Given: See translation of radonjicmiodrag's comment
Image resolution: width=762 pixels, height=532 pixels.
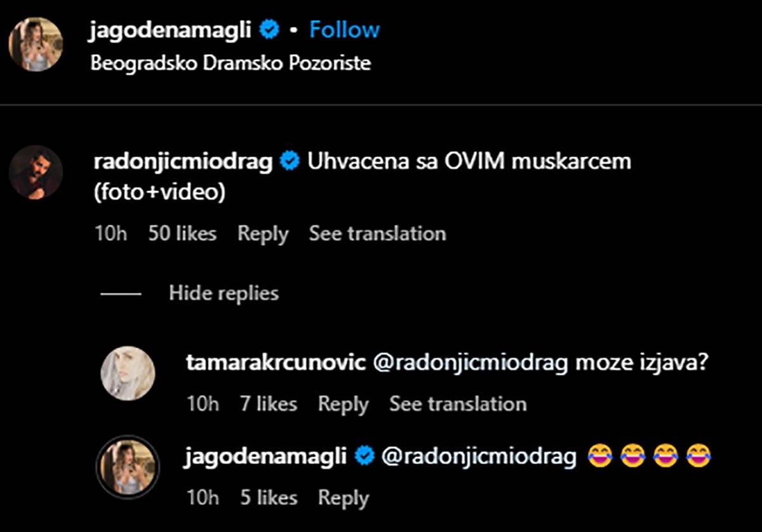Looking at the screenshot, I should pos(377,234).
